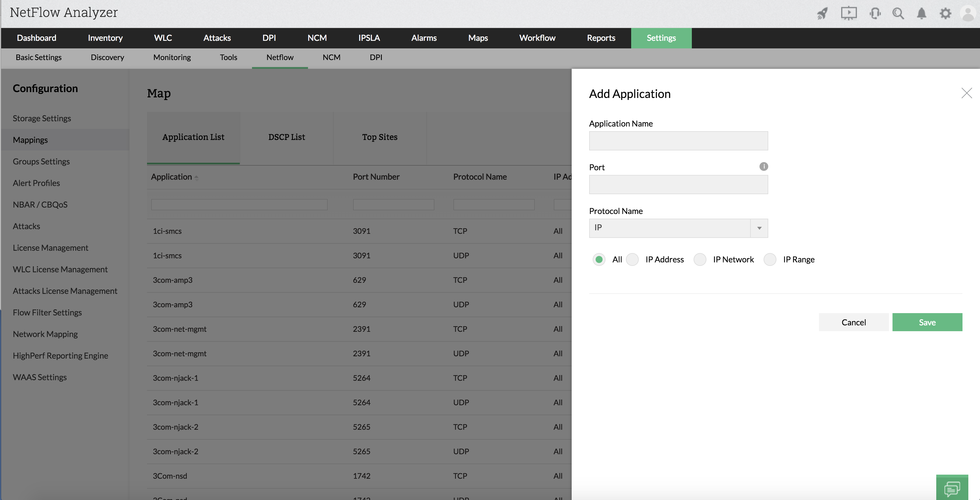Open the search magnifier icon
Viewport: 980px width, 500px height.
pyautogui.click(x=898, y=14)
